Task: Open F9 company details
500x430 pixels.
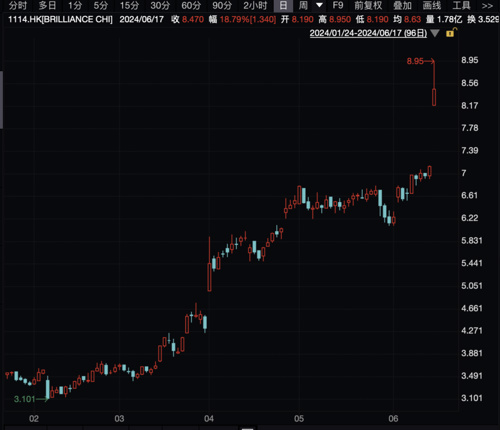Action: point(338,5)
